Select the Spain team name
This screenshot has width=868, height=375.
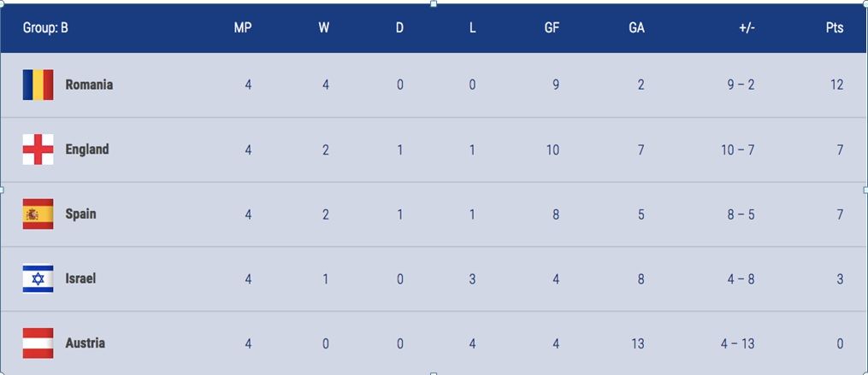tap(81, 214)
